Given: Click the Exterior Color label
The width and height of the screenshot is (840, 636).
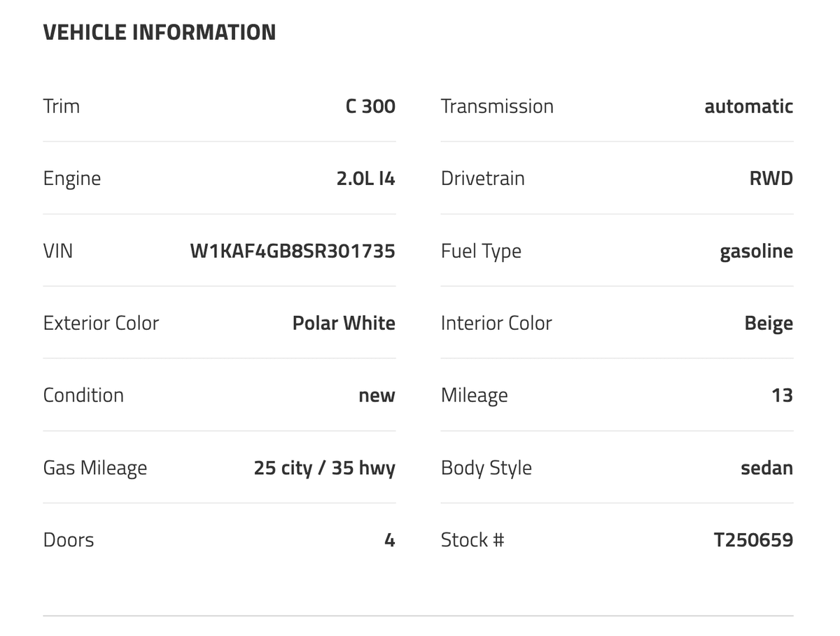Looking at the screenshot, I should pos(101,323).
